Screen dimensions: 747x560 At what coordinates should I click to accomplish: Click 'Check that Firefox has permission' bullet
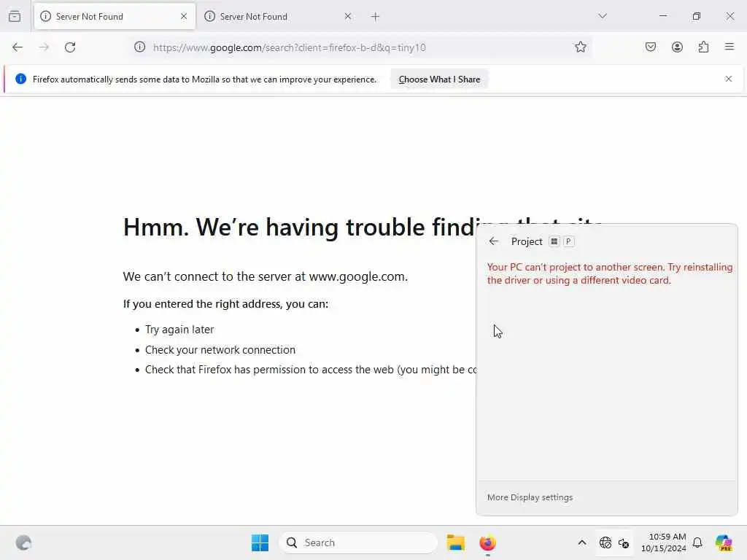(310, 370)
